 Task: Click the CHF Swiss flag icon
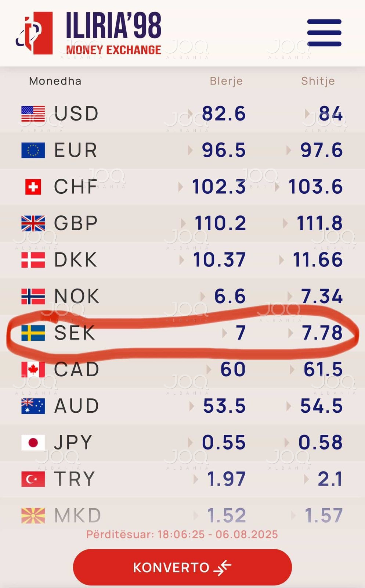[x=33, y=187]
